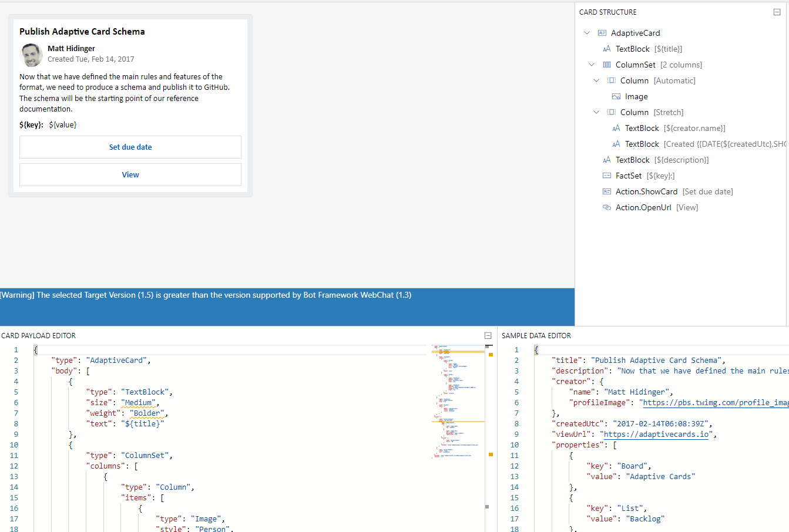Image resolution: width=789 pixels, height=532 pixels.
Task: Click Matt Hidinger's profile photo in preview
Action: point(32,55)
